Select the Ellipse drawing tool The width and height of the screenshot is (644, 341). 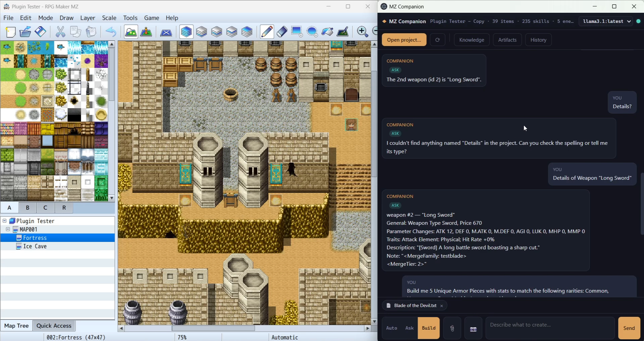tap(312, 32)
